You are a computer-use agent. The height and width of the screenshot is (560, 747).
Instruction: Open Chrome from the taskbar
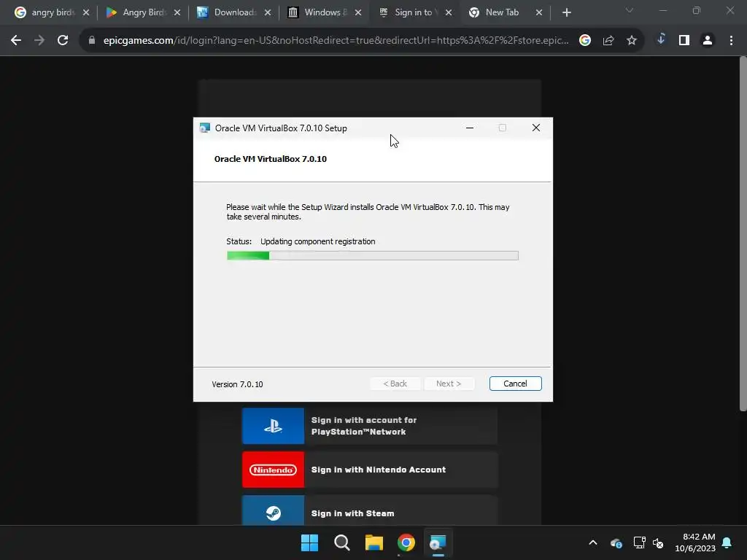click(406, 542)
